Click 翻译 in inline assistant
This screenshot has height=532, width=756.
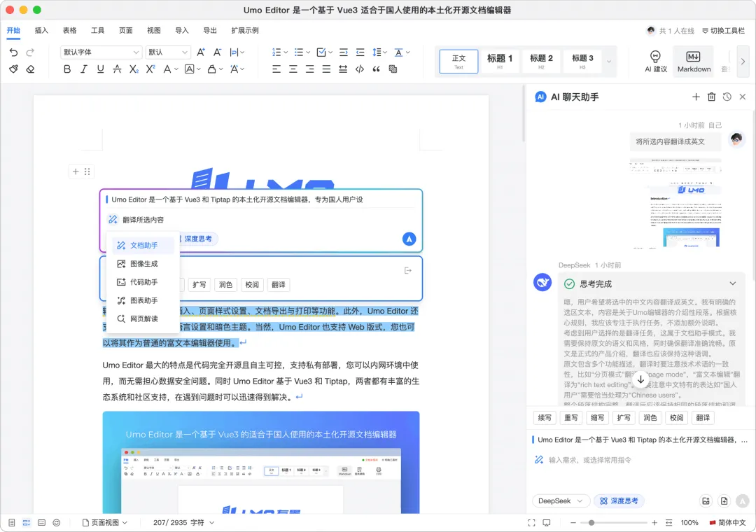[x=278, y=285]
